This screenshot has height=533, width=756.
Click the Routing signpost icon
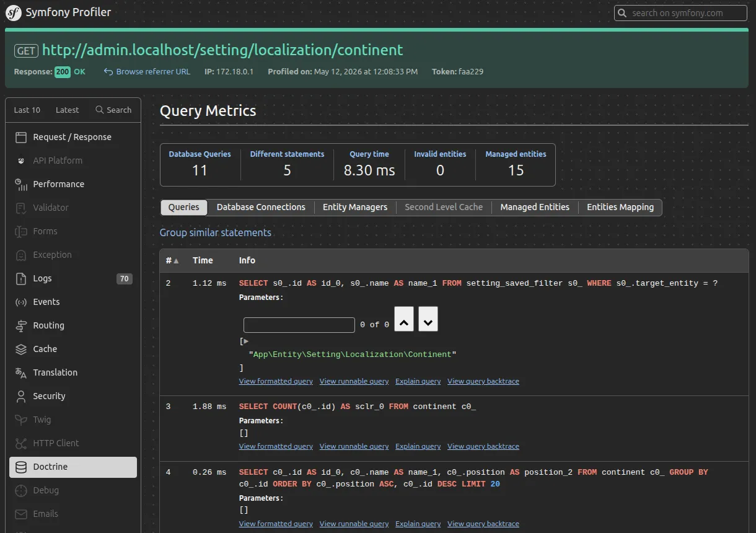pos(21,325)
